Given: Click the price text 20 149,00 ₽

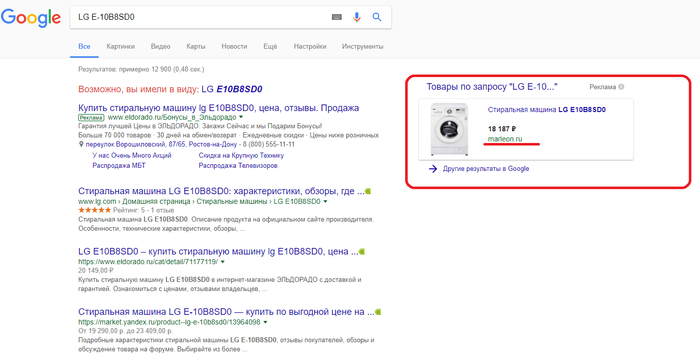Looking at the screenshot, I should [96, 270].
